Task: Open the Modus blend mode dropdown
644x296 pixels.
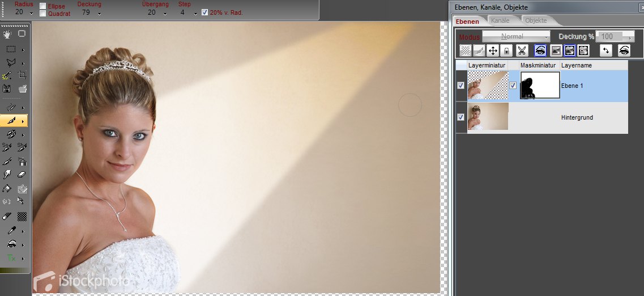Action: click(x=515, y=36)
